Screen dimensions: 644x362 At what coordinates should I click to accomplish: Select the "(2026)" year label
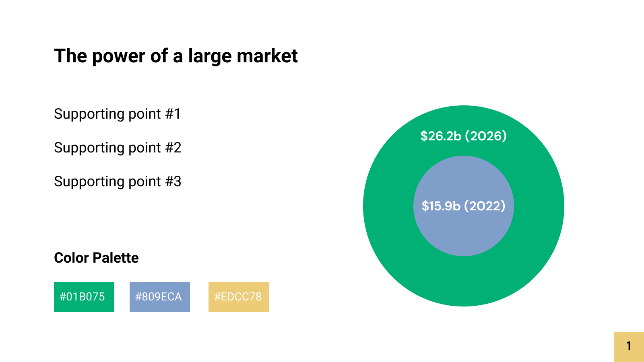[486, 136]
